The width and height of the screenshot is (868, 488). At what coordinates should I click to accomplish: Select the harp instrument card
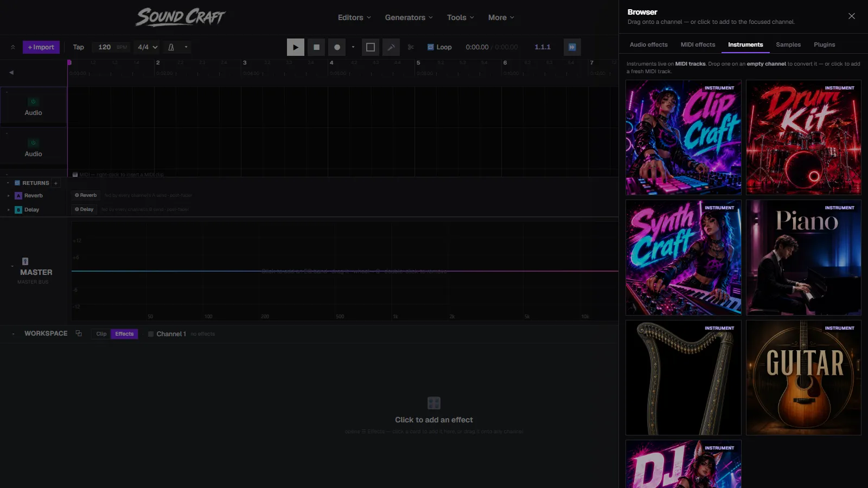683,378
